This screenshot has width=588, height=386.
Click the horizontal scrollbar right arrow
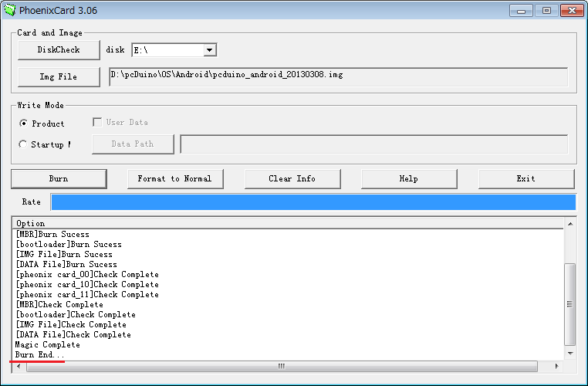coord(557,366)
